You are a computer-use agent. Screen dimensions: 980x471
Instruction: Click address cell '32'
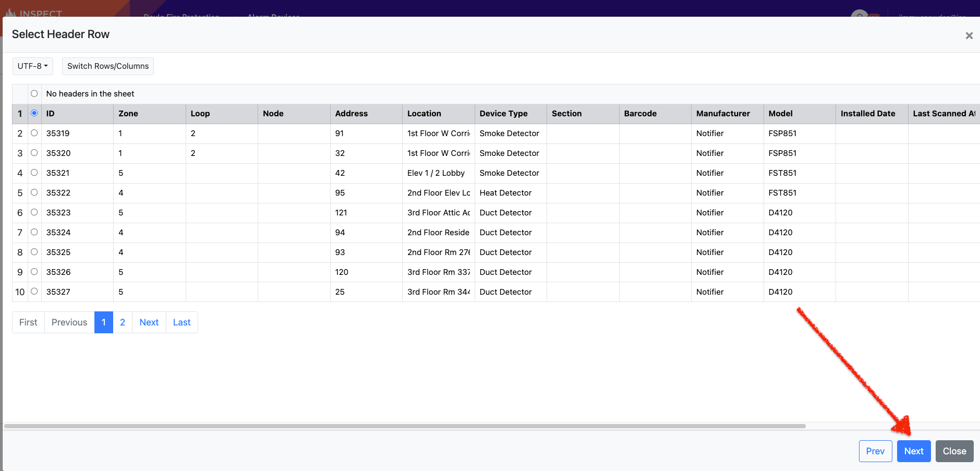point(366,153)
